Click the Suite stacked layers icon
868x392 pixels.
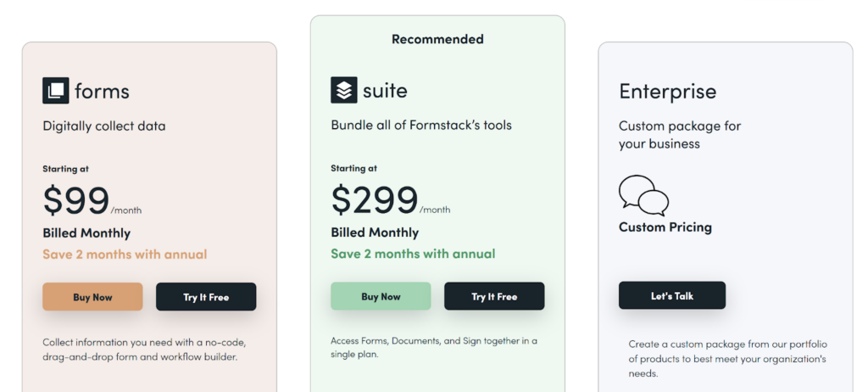point(344,90)
